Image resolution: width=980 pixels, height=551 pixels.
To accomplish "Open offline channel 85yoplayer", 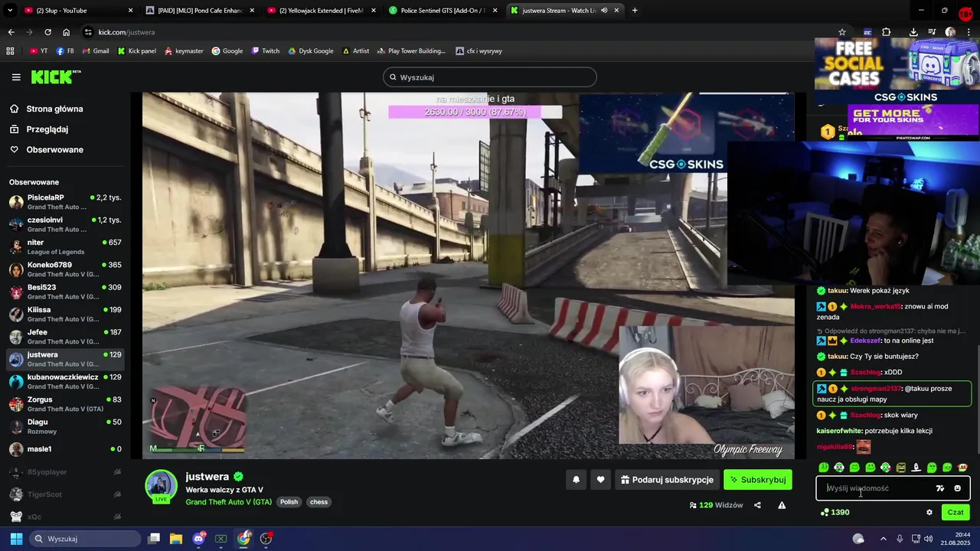I will coord(65,472).
